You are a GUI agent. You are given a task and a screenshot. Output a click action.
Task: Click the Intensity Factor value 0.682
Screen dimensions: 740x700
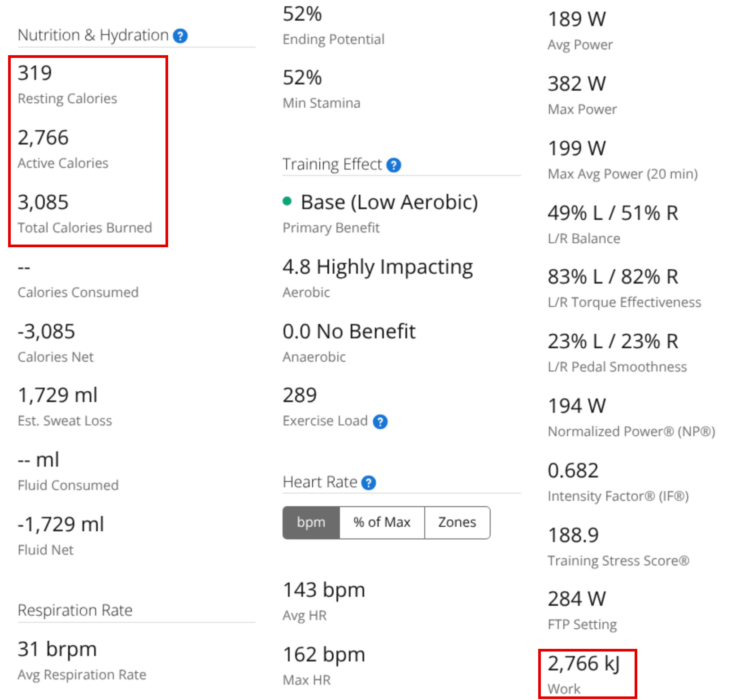point(573,470)
